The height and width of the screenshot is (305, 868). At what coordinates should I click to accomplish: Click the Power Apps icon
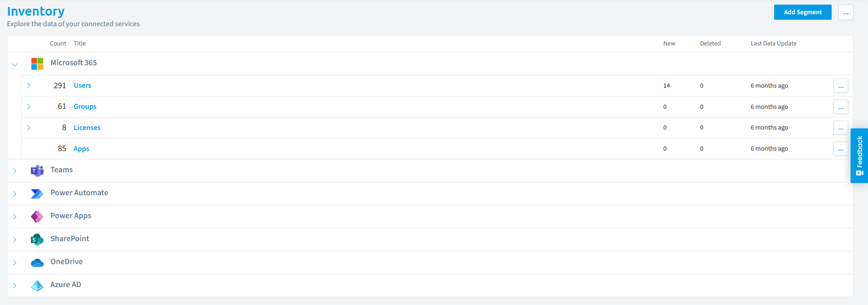tap(37, 216)
